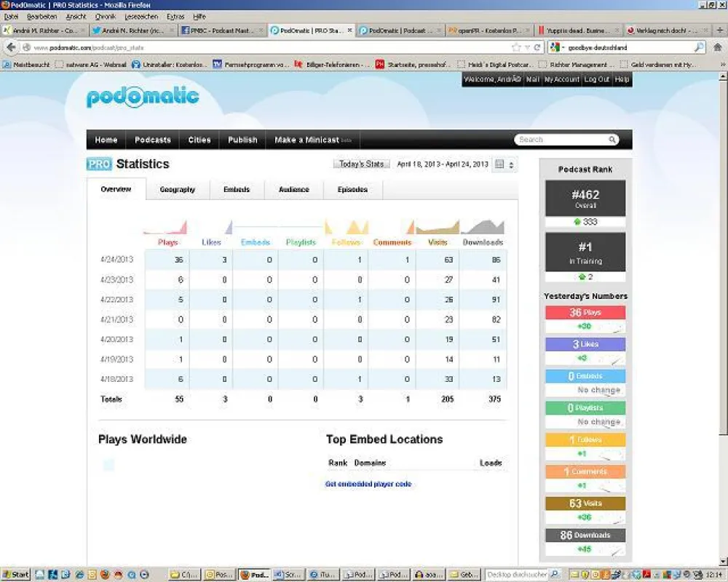Click the desktop search magnifier in taskbar
The width and height of the screenshot is (728, 582).
pos(554,575)
